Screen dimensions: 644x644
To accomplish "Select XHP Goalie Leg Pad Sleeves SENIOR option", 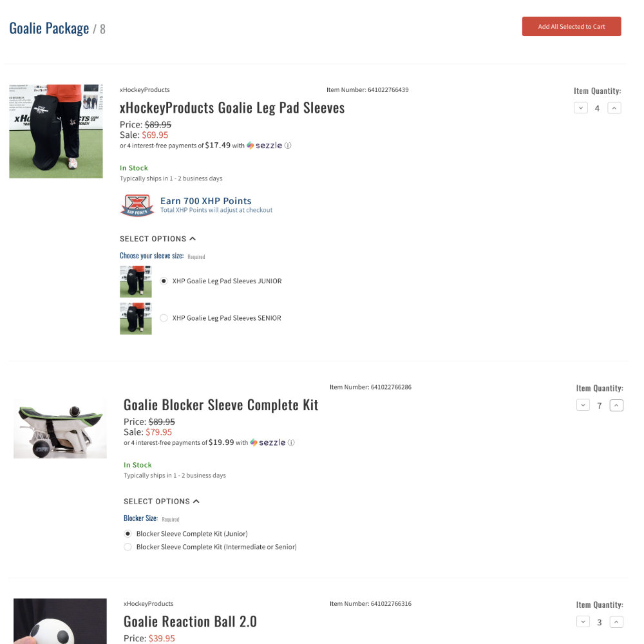I will tap(164, 318).
